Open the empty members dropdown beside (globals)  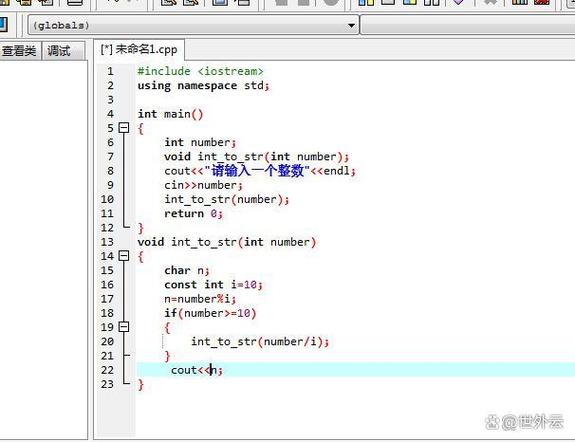(468, 25)
